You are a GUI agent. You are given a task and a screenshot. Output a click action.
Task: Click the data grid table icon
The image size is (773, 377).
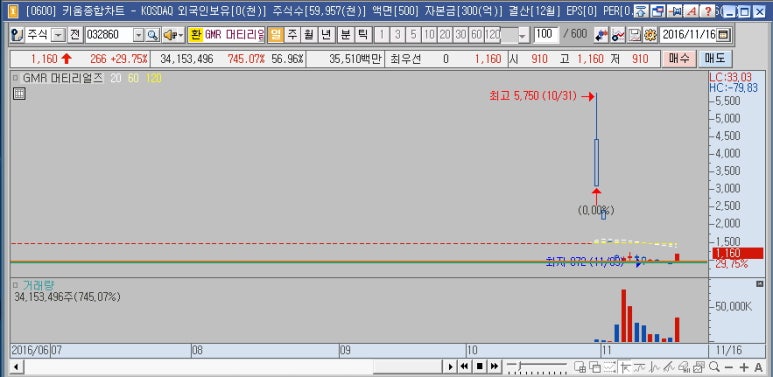(19, 94)
